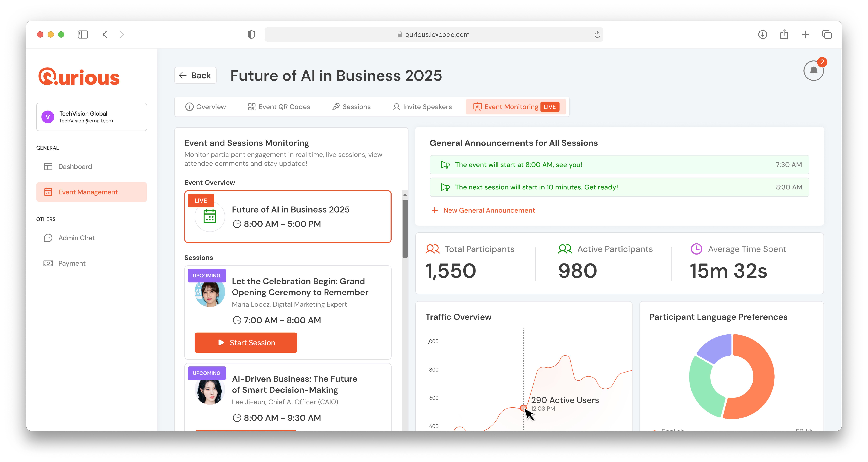Click the red LIVE badge on Event Monitoring

pyautogui.click(x=550, y=107)
